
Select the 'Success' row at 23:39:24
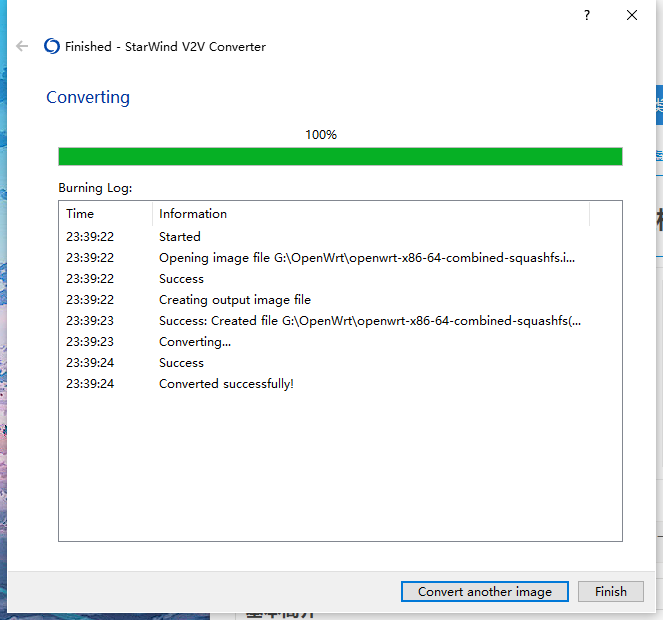click(340, 363)
